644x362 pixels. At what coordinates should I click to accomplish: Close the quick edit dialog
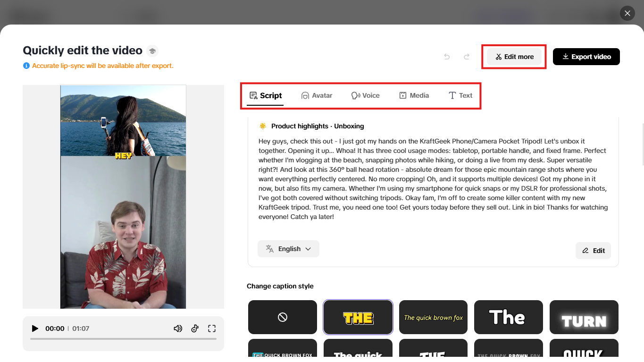click(627, 13)
